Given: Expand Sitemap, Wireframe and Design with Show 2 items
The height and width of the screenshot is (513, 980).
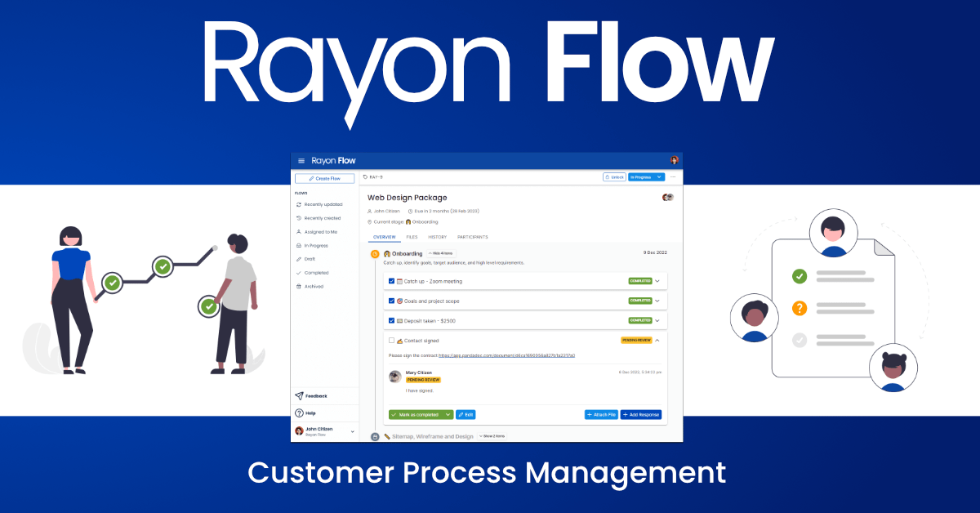Looking at the screenshot, I should point(492,436).
